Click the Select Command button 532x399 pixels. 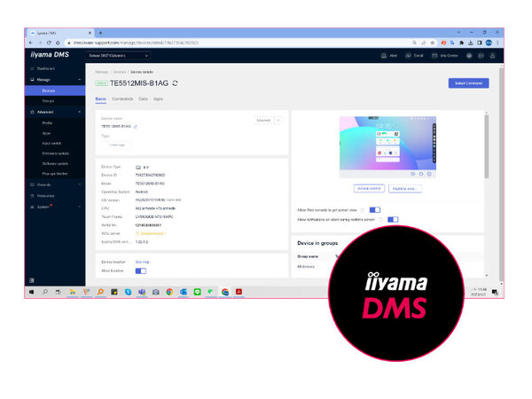click(x=467, y=83)
